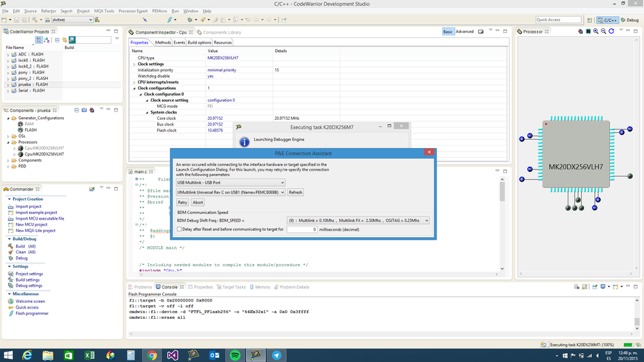Click the Import project link in Commander
This screenshot has width=644, height=362.
28,207
